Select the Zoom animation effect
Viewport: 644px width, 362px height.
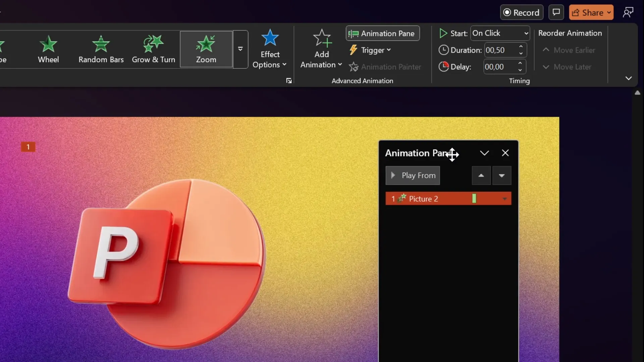206,49
